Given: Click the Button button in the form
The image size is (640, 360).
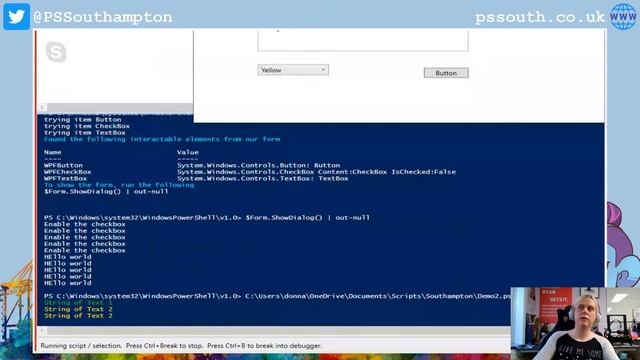Looking at the screenshot, I should tap(446, 73).
